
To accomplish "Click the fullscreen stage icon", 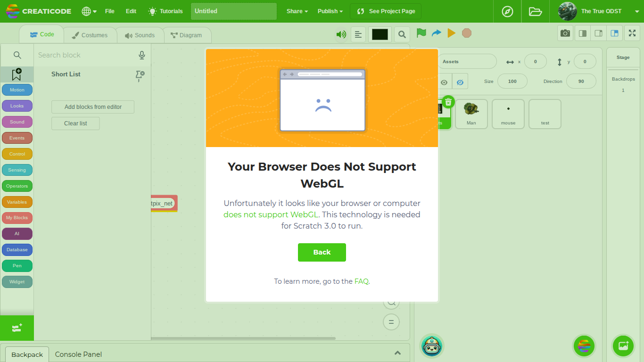I will pos(632,33).
